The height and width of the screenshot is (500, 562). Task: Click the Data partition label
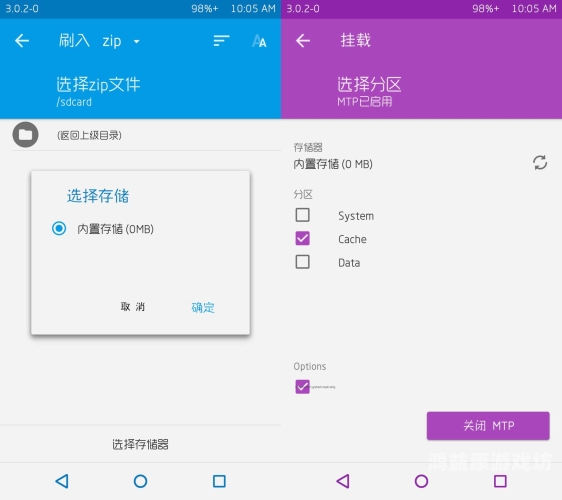click(349, 263)
